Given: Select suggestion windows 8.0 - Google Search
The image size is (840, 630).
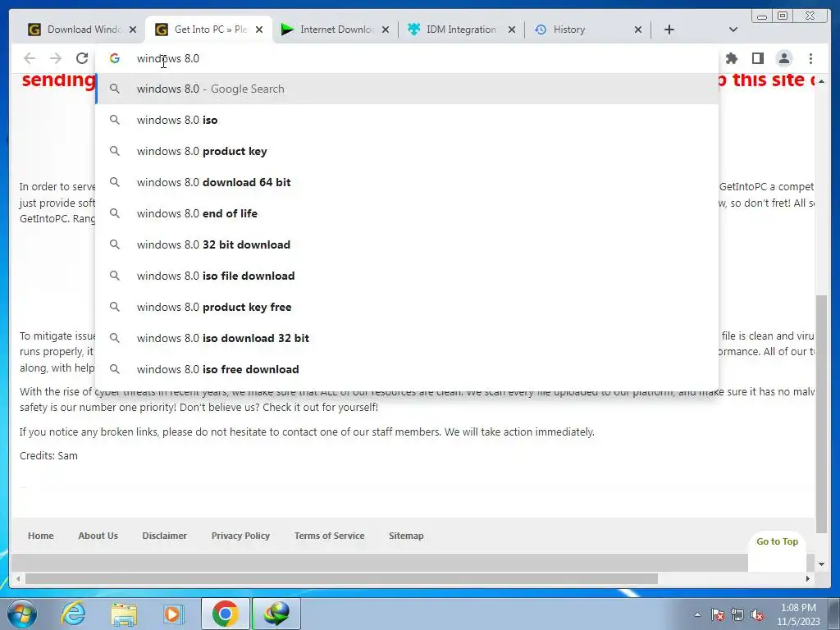Looking at the screenshot, I should (x=407, y=89).
